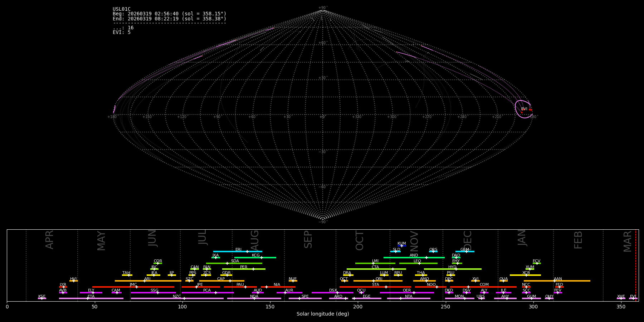This screenshot has width=644, height=322.
Task: Click the pink ETA shower bar
Action: [x=91, y=298]
